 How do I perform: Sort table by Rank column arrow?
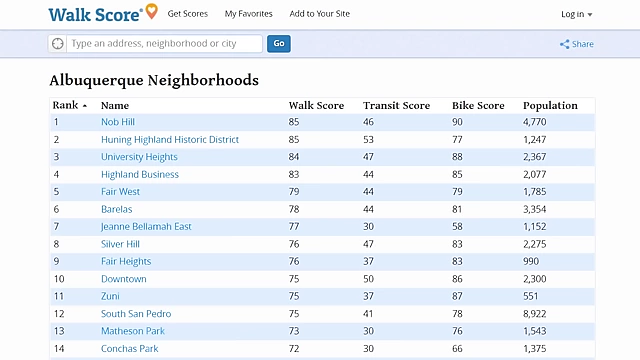click(x=85, y=106)
